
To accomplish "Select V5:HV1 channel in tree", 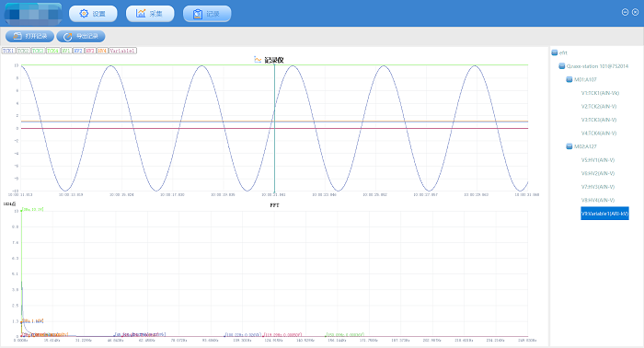I will pyautogui.click(x=598, y=160).
